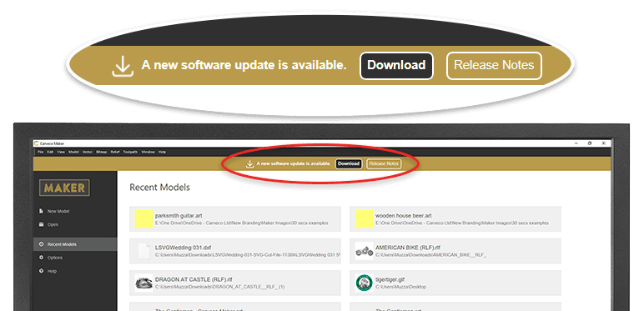644x311 pixels.
Task: Open parksmith guitar.art yellow thumbnail
Action: click(143, 219)
